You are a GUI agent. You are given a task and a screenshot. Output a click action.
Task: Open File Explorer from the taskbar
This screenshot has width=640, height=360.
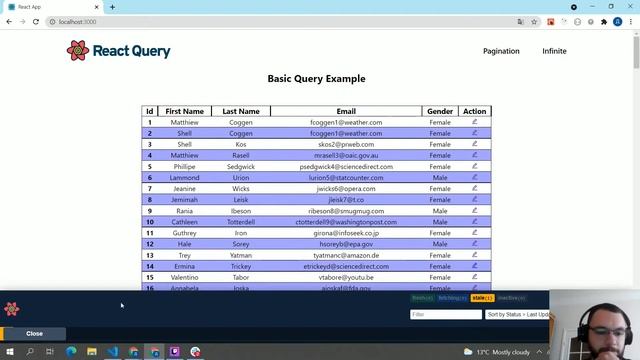click(92, 351)
